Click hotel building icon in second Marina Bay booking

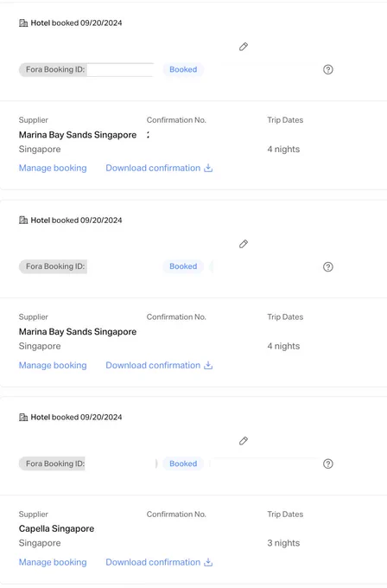click(x=23, y=220)
